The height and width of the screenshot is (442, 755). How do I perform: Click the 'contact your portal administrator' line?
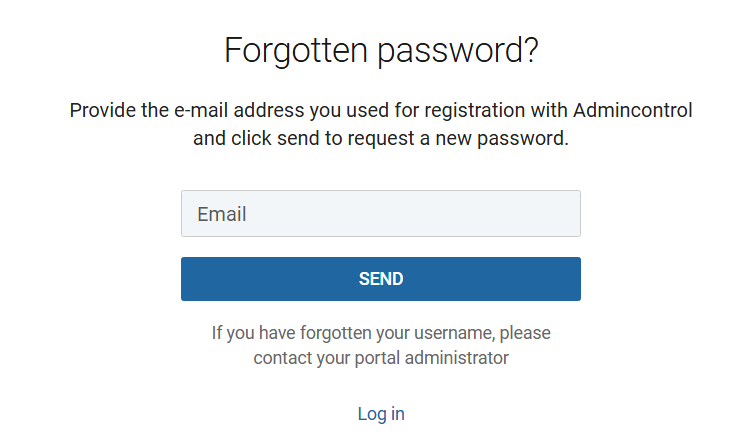(x=381, y=358)
